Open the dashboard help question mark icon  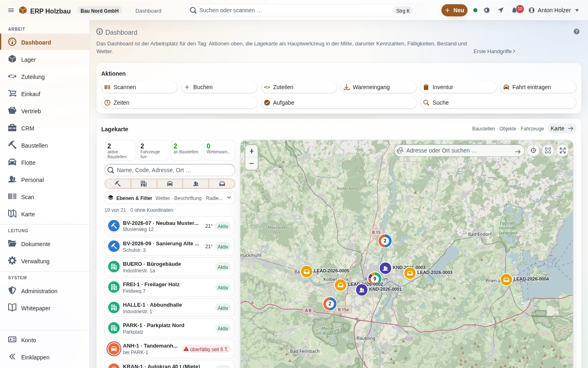pyautogui.click(x=577, y=31)
